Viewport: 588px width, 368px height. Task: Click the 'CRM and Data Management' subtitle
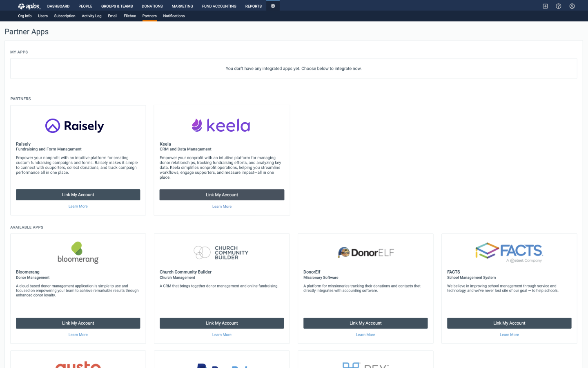(185, 149)
